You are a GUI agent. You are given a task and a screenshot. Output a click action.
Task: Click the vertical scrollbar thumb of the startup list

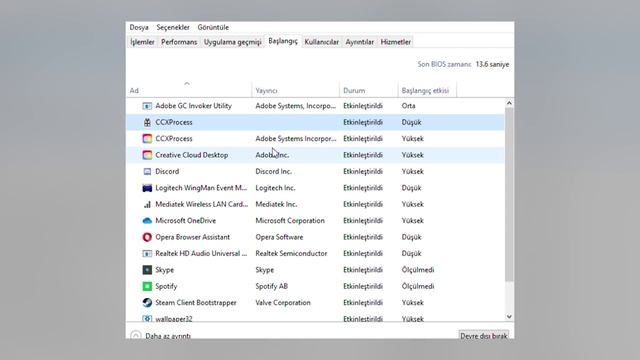point(509,195)
